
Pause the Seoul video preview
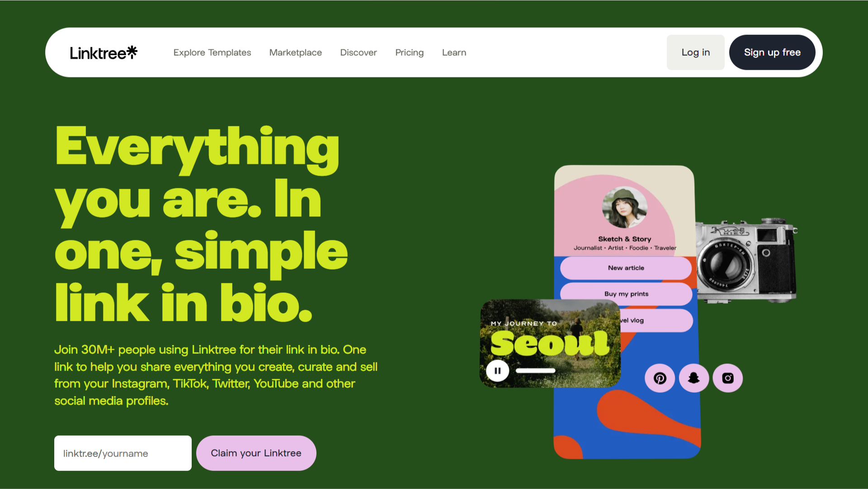coord(498,371)
